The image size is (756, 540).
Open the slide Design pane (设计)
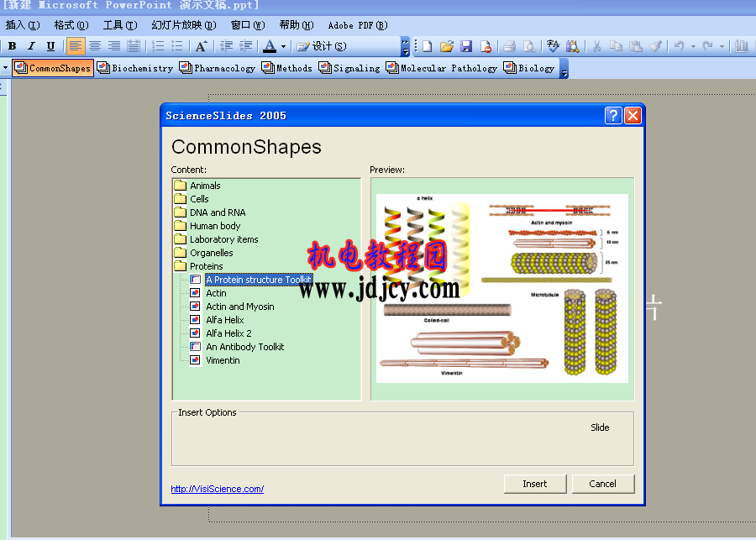click(x=322, y=46)
